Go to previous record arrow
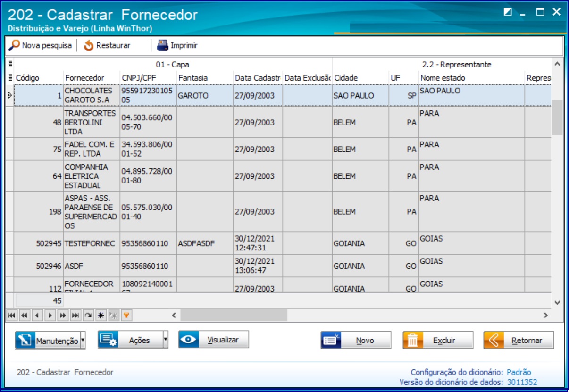Viewport: 569px width, 392px height. click(37, 315)
